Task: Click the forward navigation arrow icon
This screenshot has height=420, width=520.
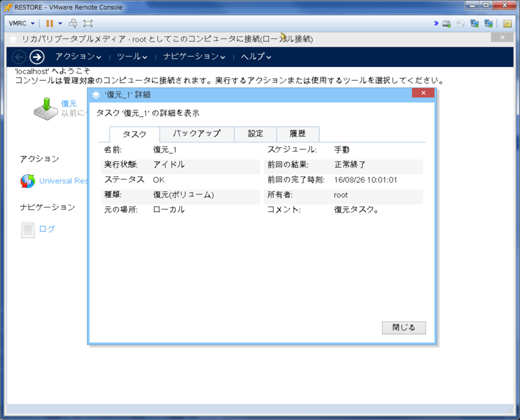Action: click(37, 57)
